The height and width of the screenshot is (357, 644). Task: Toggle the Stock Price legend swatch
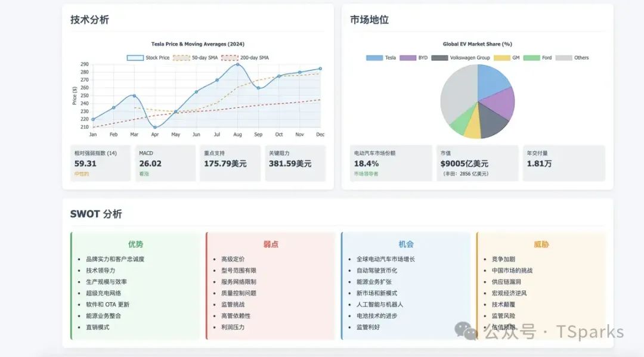coord(135,58)
